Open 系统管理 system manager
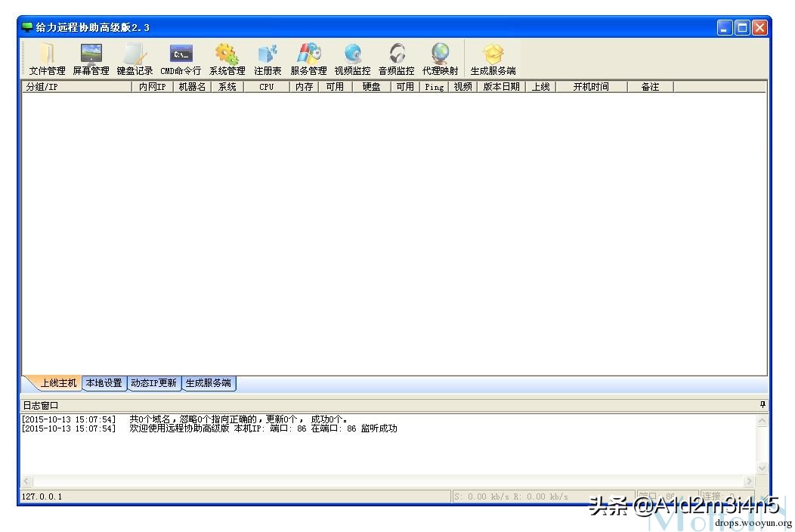The height and width of the screenshot is (532, 795). [x=227, y=59]
